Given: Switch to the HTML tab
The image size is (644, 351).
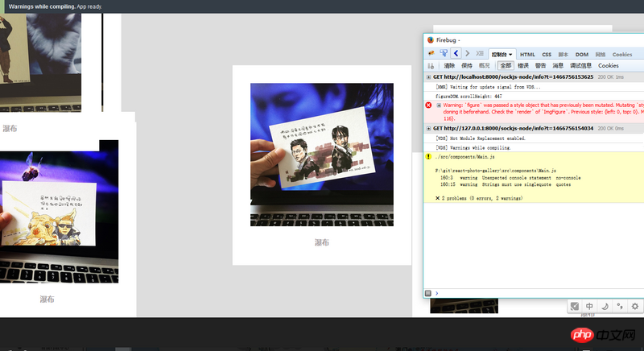Looking at the screenshot, I should 527,54.
